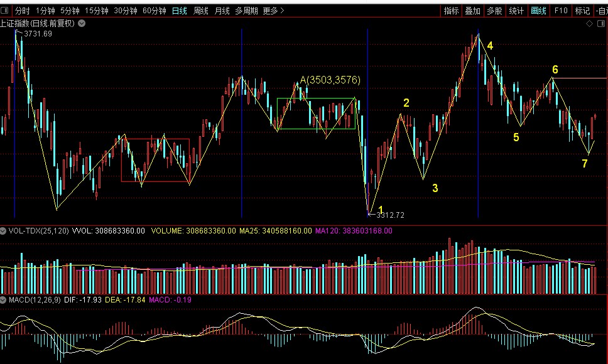The image size is (608, 364).
Task: Click the 叠加 overlay button
Action: tap(473, 11)
